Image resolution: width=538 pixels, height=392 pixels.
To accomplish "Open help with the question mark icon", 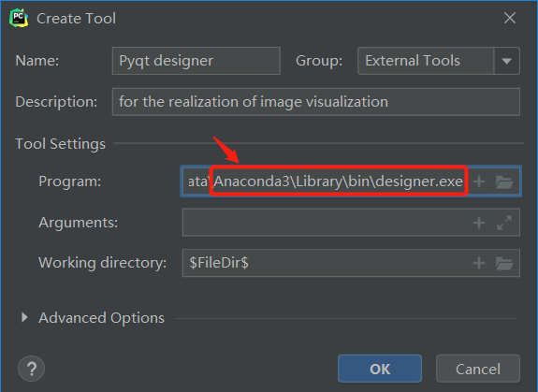I will pos(31,369).
